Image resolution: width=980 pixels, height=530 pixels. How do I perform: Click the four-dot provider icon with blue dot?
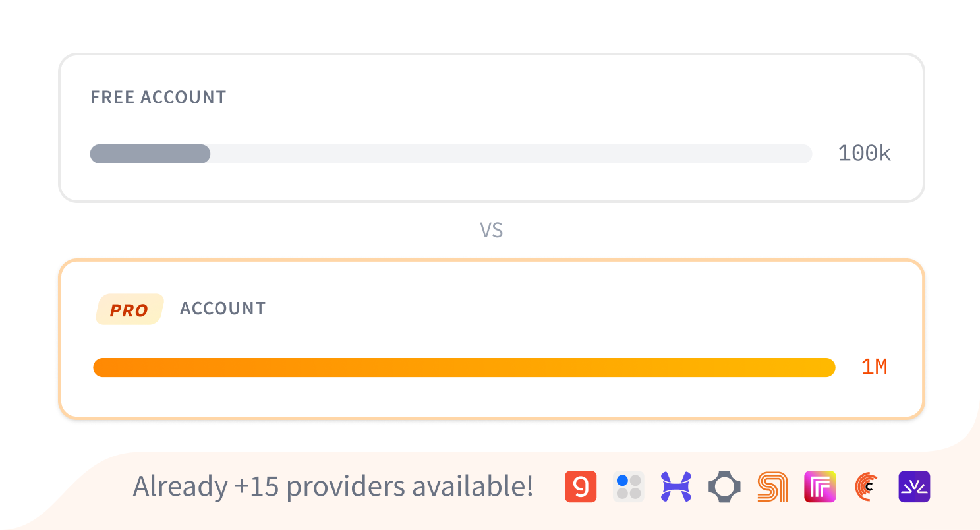[629, 487]
